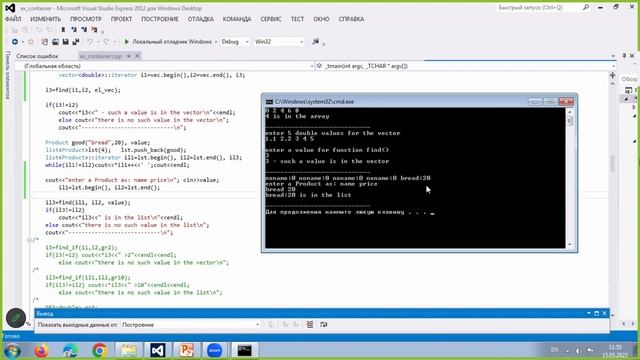Viewport: 640px width, 360px height.
Task: Click the Open File folder icon
Action: (55, 42)
